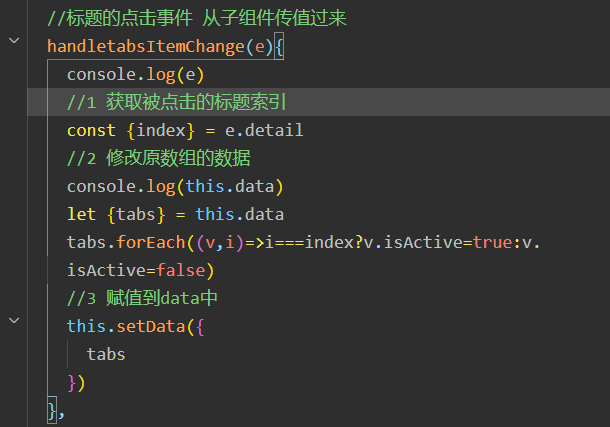Collapse the this.setData block fold chevron
Viewport: 610px width, 427px height.
pos(14,320)
